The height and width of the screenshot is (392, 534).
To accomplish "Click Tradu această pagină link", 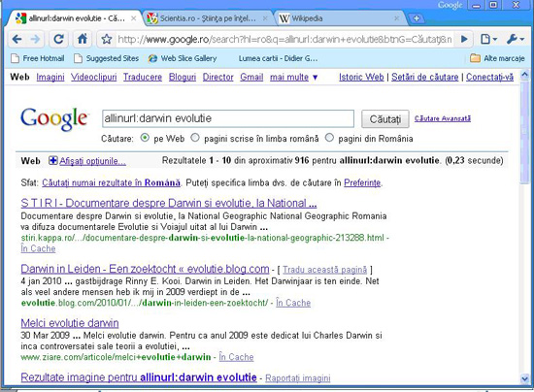I will tap(324, 270).
